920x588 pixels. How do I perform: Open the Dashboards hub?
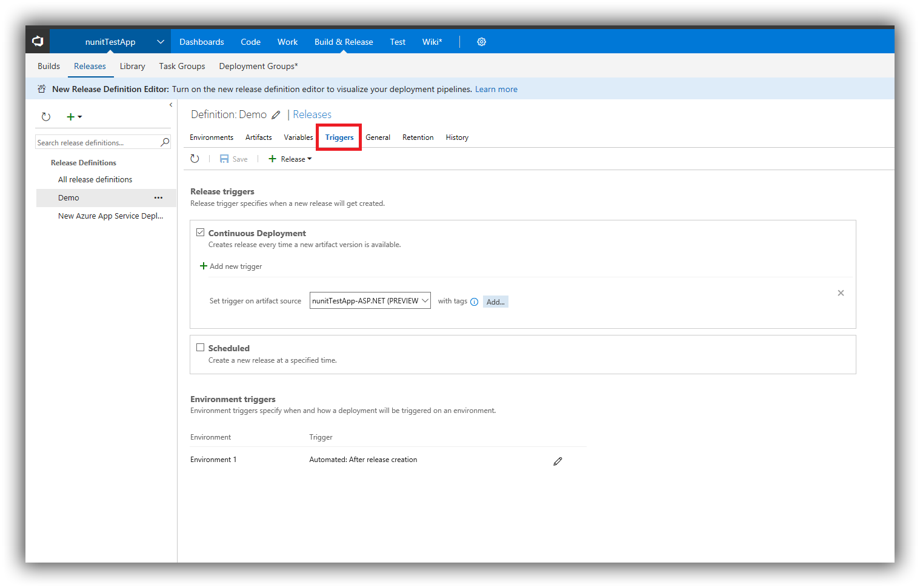(202, 42)
